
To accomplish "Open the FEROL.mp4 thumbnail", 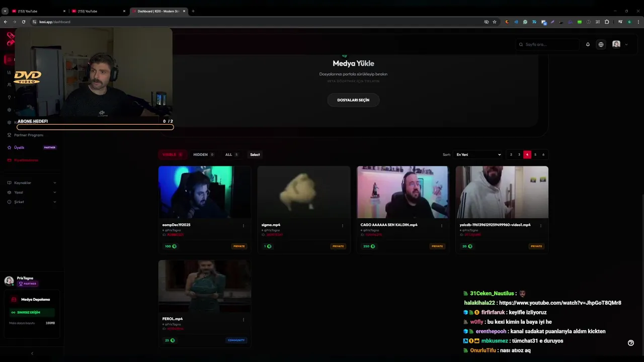I will pos(204,286).
